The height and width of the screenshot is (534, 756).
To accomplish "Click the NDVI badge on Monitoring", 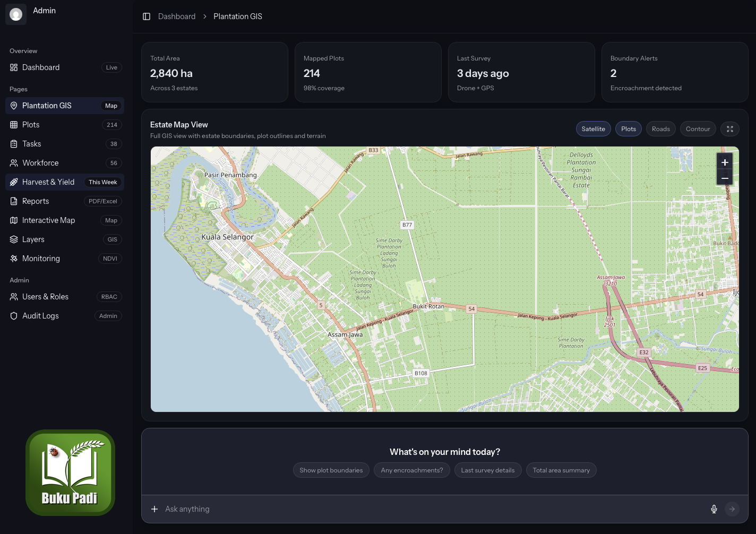I will 110,259.
